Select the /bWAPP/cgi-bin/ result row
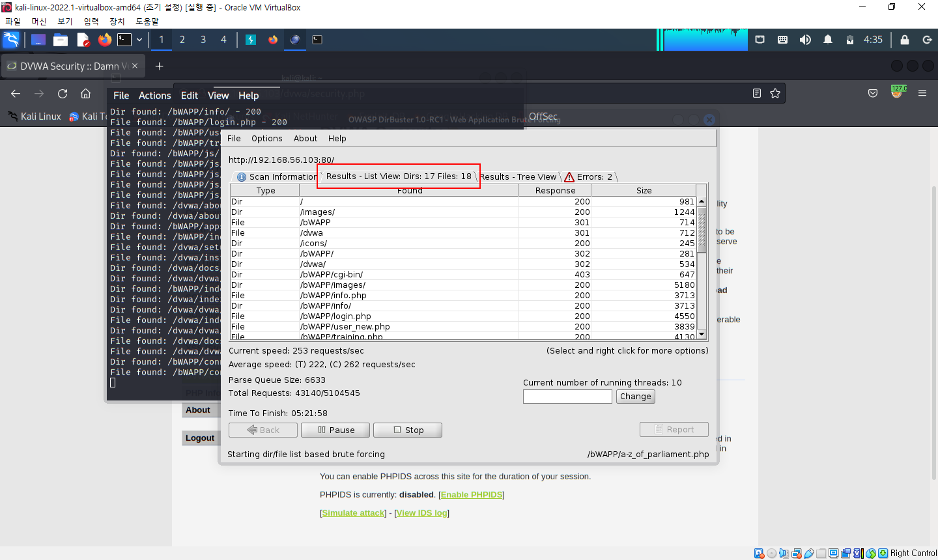938x560 pixels. [463, 275]
